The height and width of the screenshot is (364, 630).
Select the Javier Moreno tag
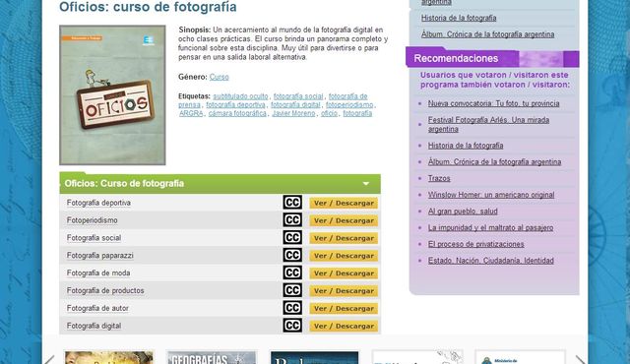293,113
